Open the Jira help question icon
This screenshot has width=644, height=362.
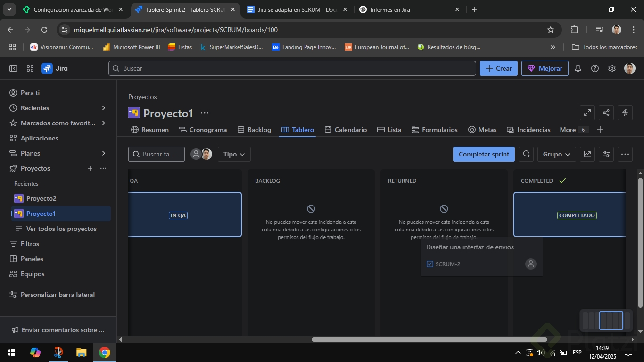pos(595,68)
